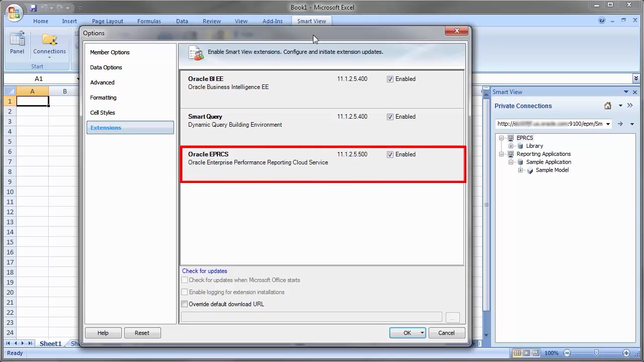
Task: Click the Redo arrow in Quick Access toolbar
Action: click(59, 8)
